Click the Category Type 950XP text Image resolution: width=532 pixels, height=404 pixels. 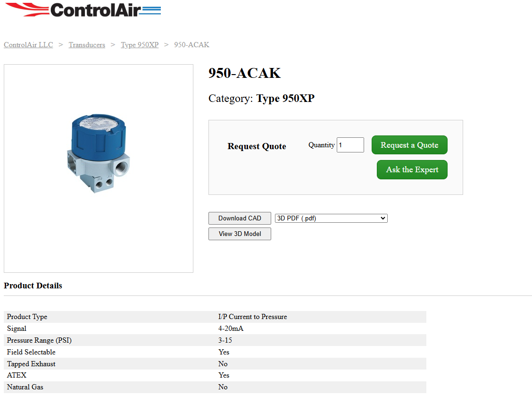click(x=262, y=98)
